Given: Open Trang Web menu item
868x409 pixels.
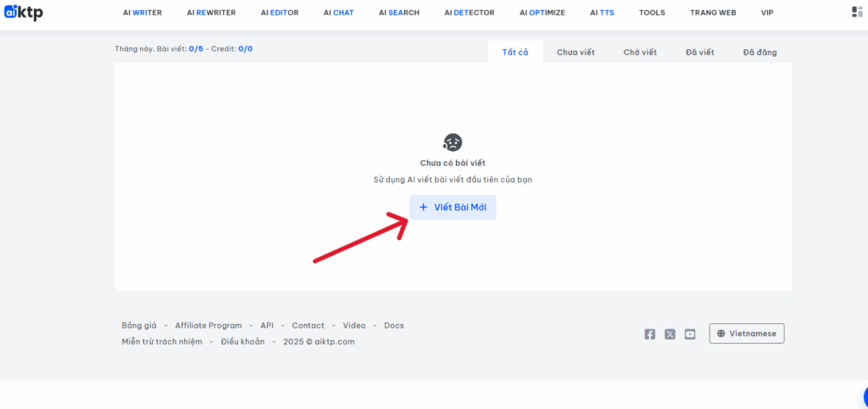Looking at the screenshot, I should [x=713, y=13].
